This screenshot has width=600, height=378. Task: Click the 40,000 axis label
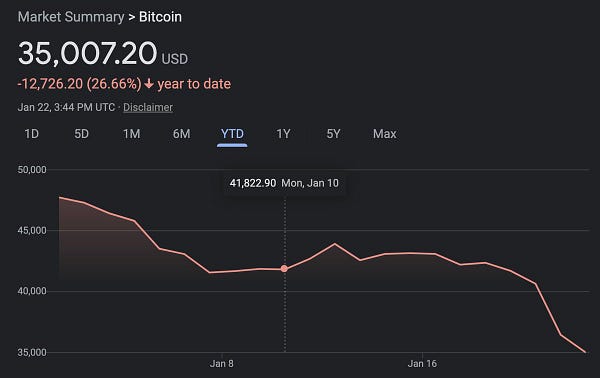pyautogui.click(x=32, y=291)
